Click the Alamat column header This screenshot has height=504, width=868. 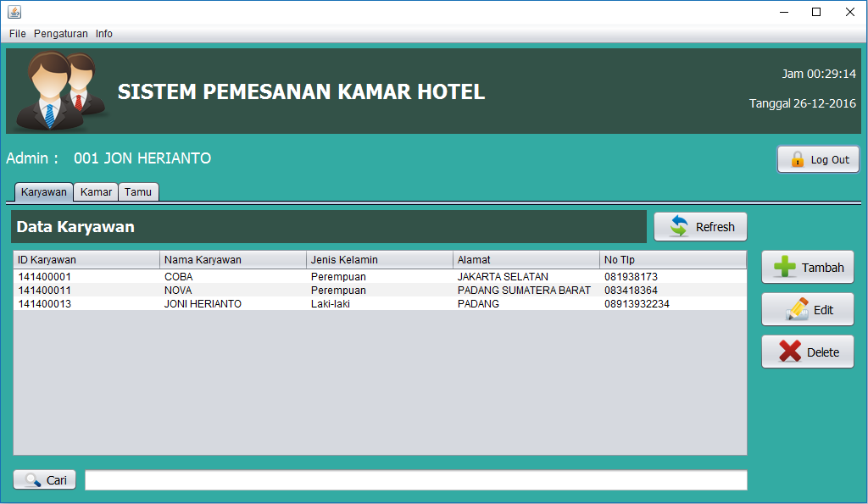pos(526,259)
